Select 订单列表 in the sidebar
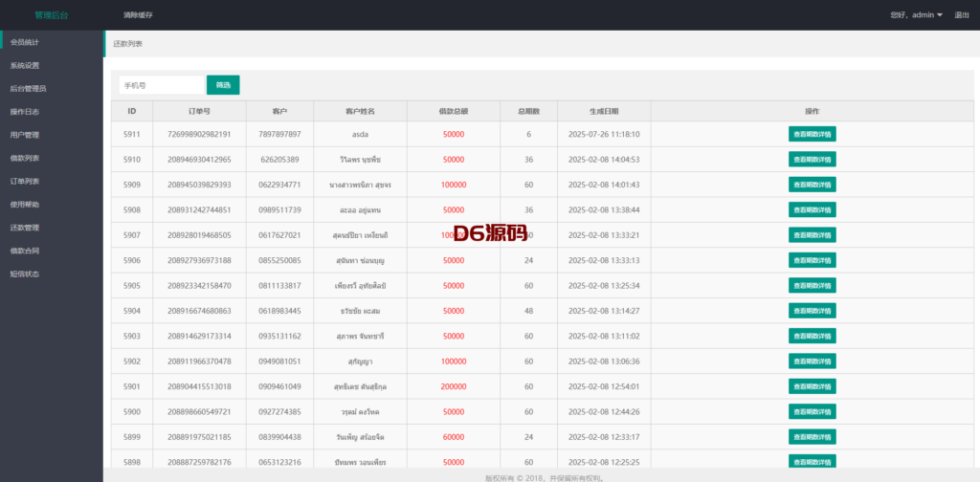980x482 pixels. tap(25, 181)
